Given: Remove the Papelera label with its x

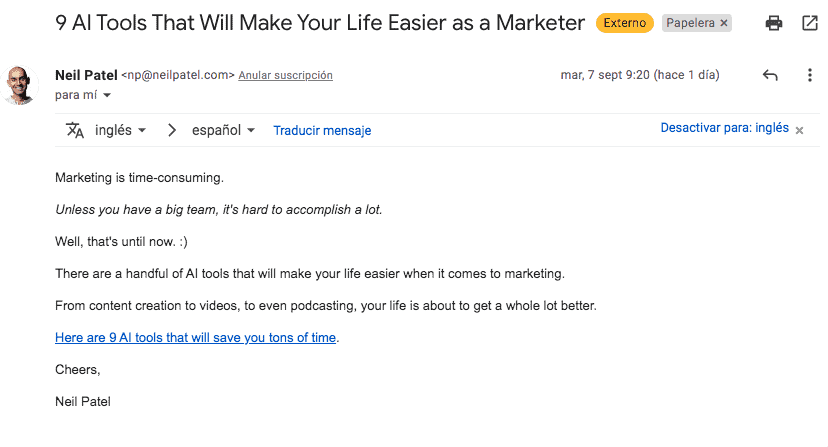Looking at the screenshot, I should coord(724,23).
